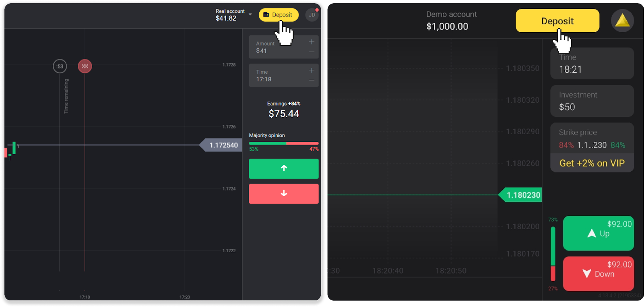The width and height of the screenshot is (644, 307).
Task: Expand the Real account dropdown arrow
Action: 250,15
